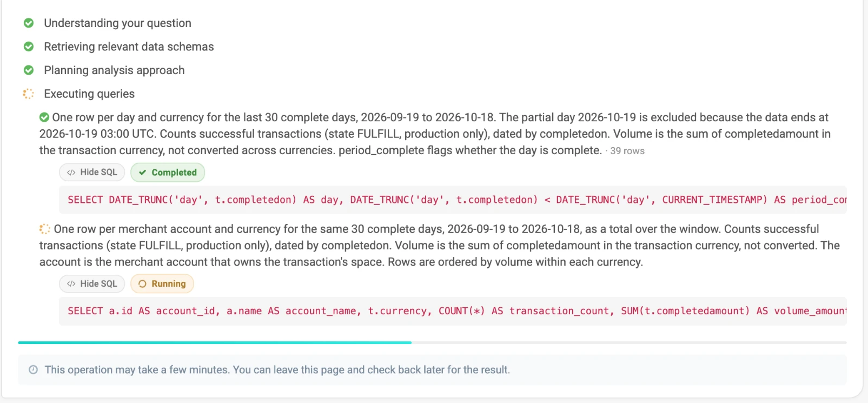
Task: Click the spinner icon beside Executing queries
Action: point(29,94)
